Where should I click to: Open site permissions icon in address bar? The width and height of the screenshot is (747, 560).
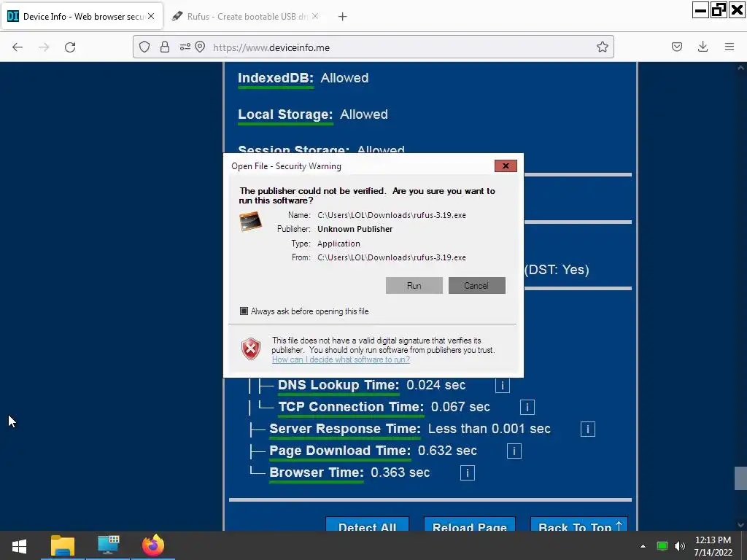pos(185,47)
